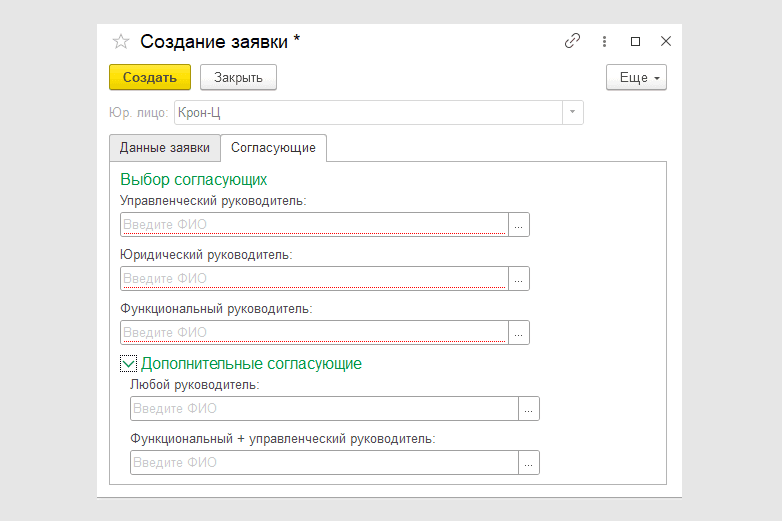This screenshot has width=782, height=521.
Task: Expand the Юр. лицо dropdown arrow
Action: point(572,112)
